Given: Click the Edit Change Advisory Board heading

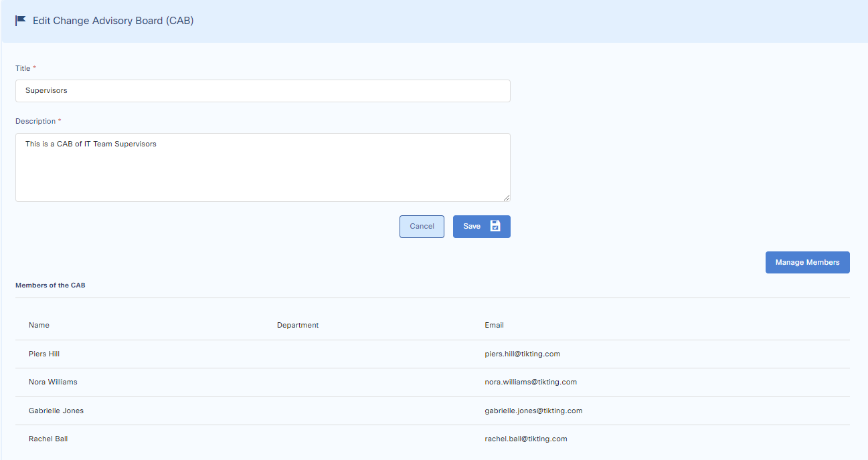Looking at the screenshot, I should [113, 21].
